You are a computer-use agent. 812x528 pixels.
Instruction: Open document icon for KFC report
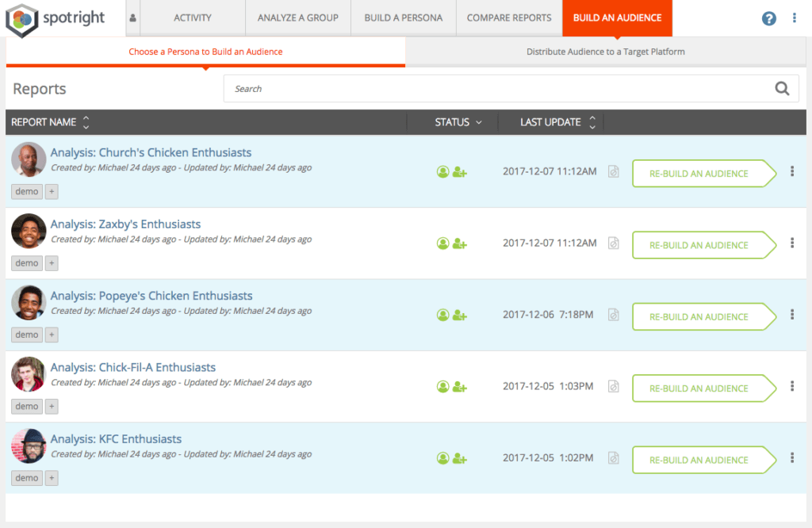(614, 457)
